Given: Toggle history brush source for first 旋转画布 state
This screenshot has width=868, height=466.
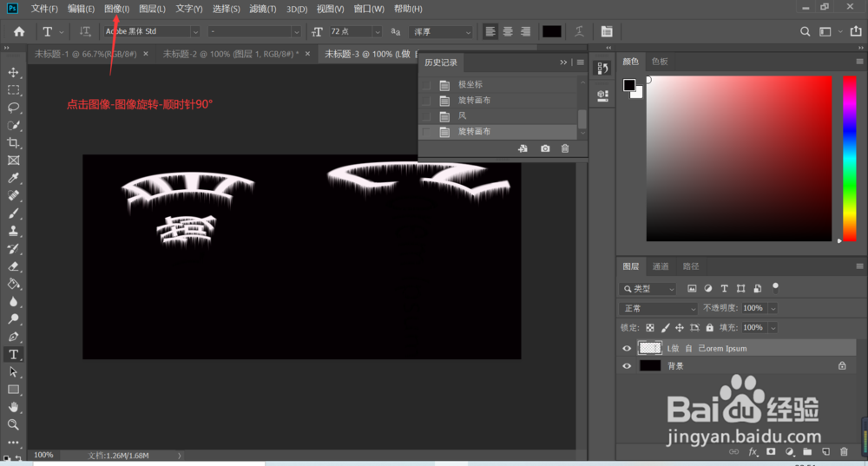Looking at the screenshot, I should [x=426, y=101].
